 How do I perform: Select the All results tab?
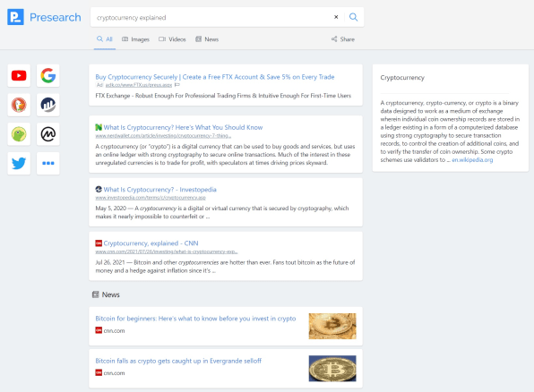pyautogui.click(x=105, y=39)
